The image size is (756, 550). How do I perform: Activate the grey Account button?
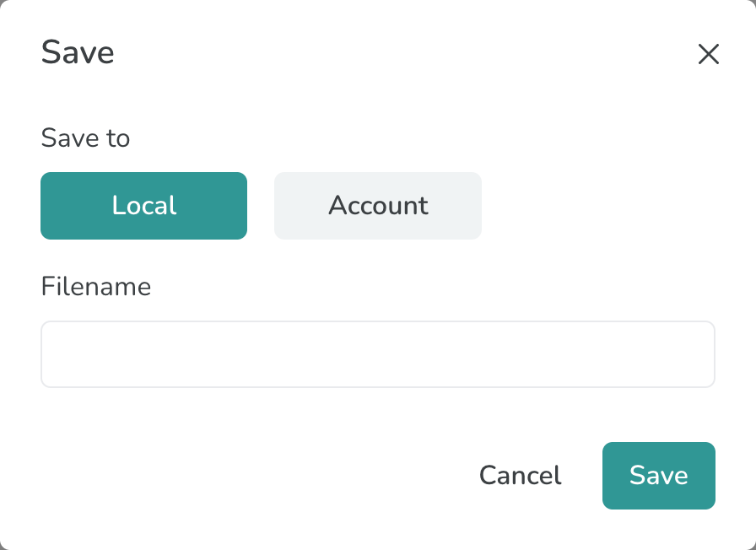377,206
